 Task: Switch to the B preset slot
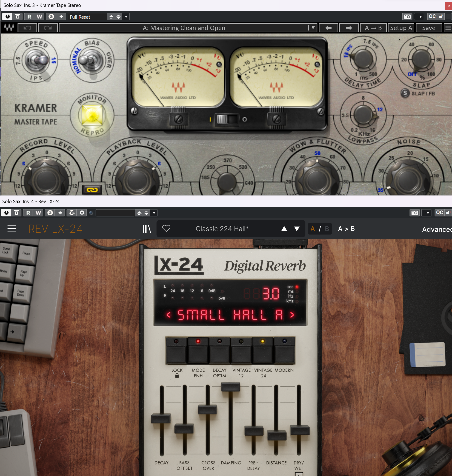(327, 229)
